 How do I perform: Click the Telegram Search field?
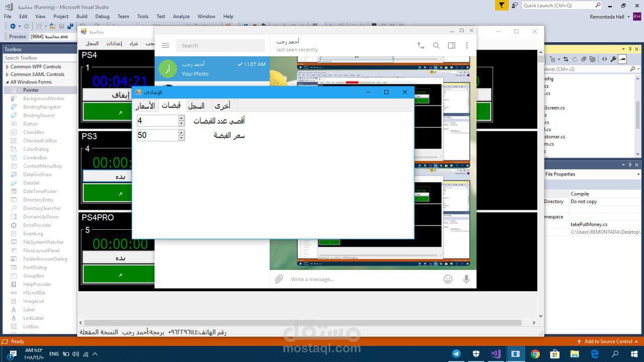(x=220, y=45)
